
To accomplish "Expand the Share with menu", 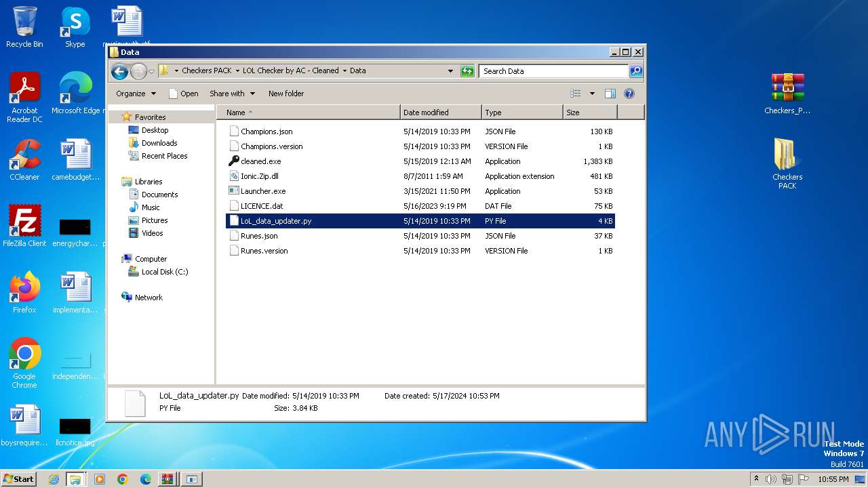I will 232,94.
